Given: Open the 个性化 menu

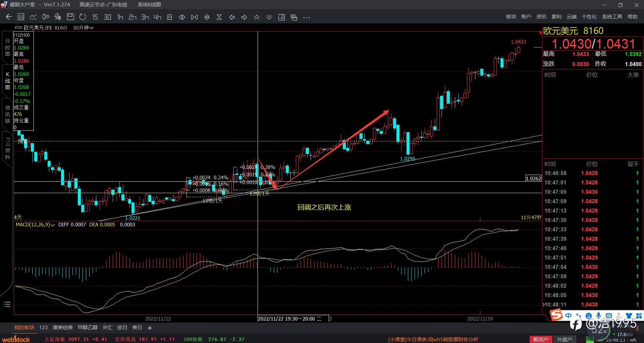Looking at the screenshot, I should pos(589,17).
